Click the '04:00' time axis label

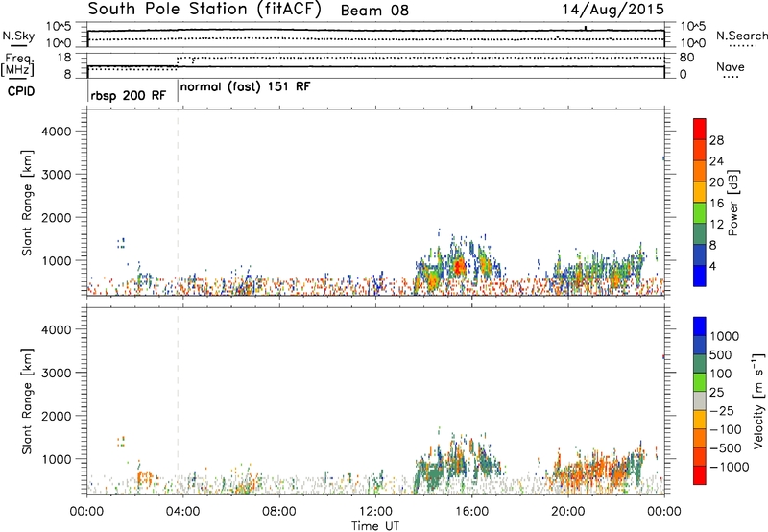click(x=182, y=512)
